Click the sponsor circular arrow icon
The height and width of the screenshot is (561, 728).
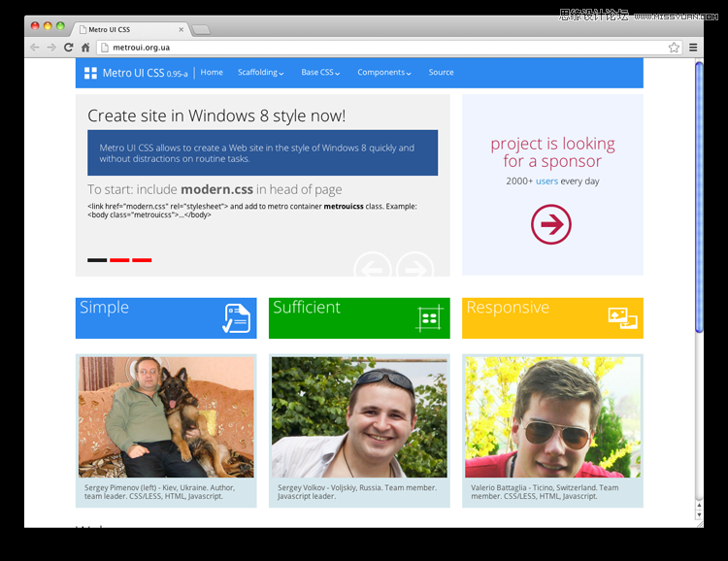[551, 224]
